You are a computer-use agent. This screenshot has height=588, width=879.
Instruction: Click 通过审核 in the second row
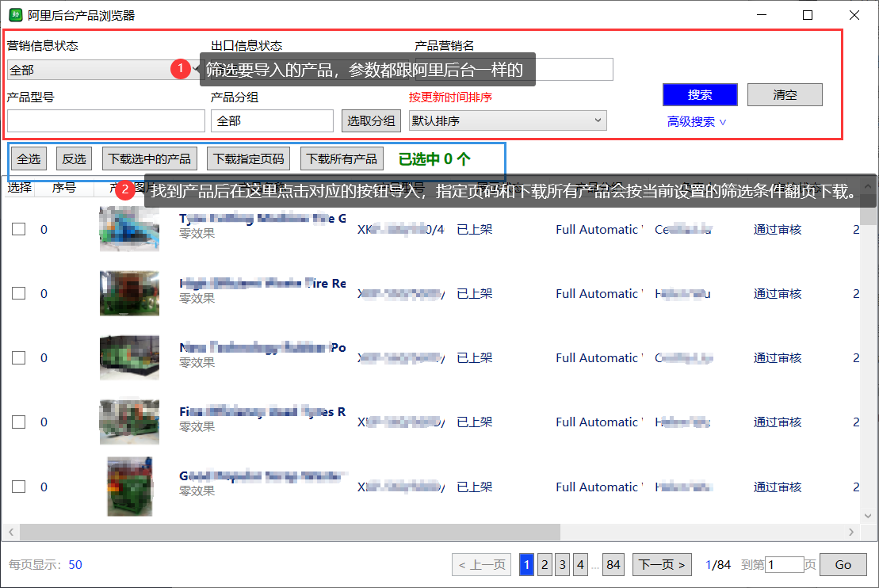(x=778, y=294)
